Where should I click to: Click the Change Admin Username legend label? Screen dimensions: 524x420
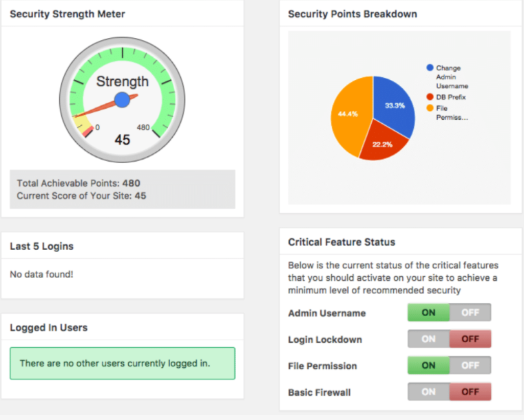pyautogui.click(x=452, y=77)
